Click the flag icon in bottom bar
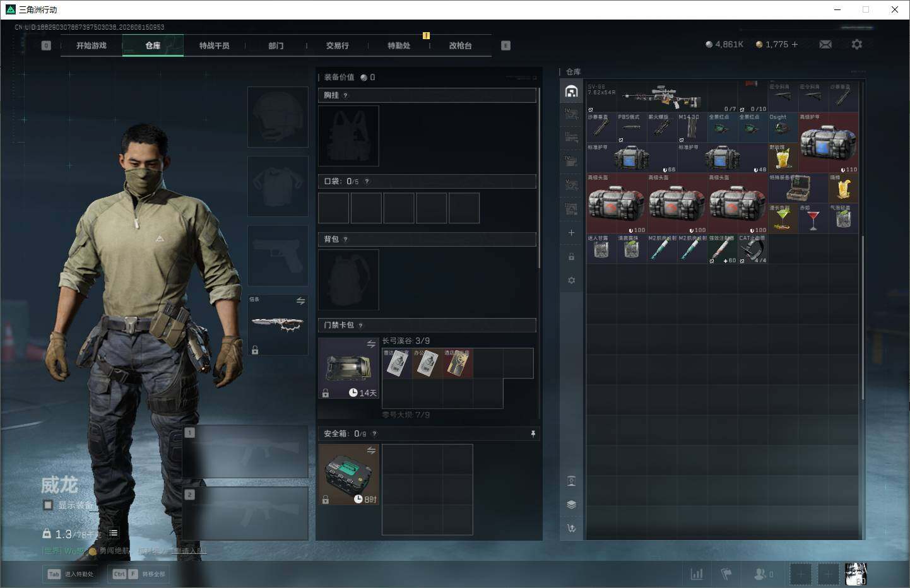Viewport: 910px width, 588px height. click(726, 573)
